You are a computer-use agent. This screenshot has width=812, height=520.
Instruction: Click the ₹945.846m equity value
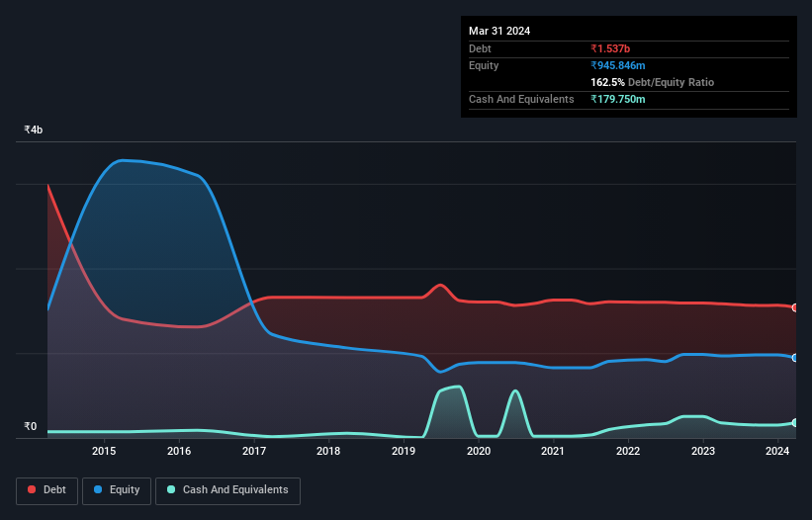618,65
